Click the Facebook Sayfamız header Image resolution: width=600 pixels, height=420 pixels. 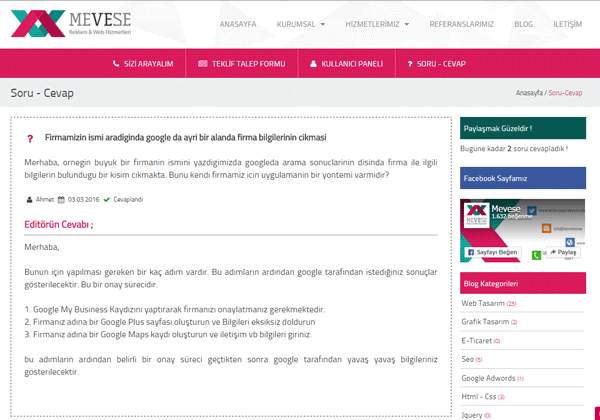(523, 178)
